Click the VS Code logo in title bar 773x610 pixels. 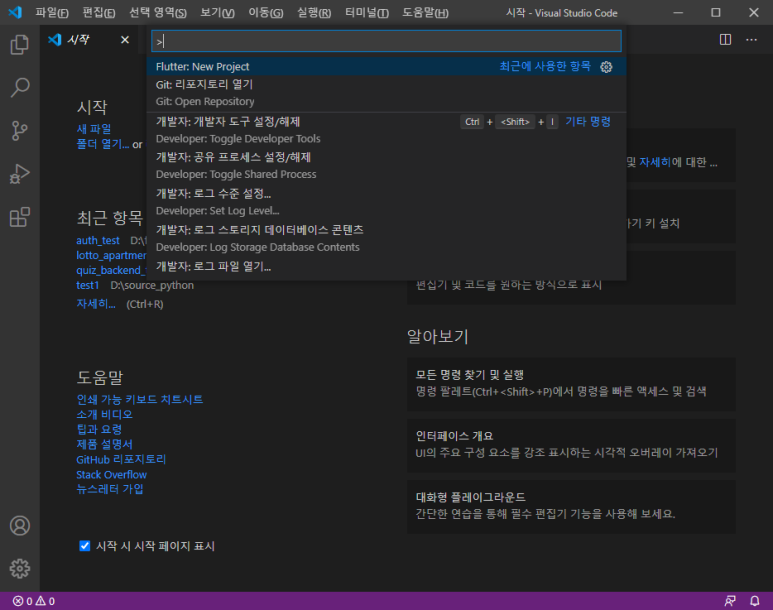coord(15,12)
